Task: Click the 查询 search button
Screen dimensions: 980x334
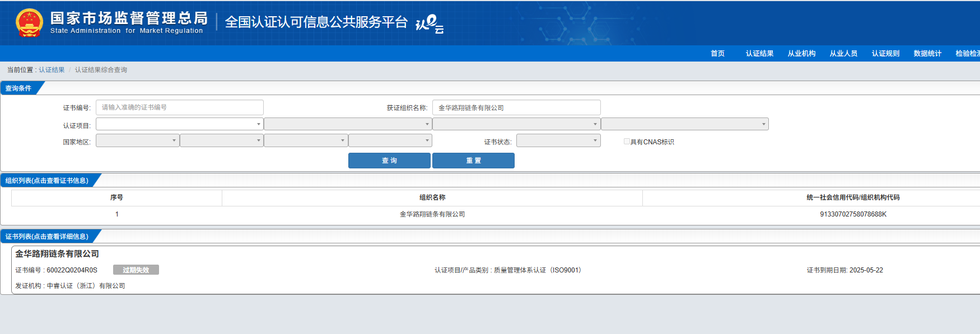Action: [x=389, y=161]
